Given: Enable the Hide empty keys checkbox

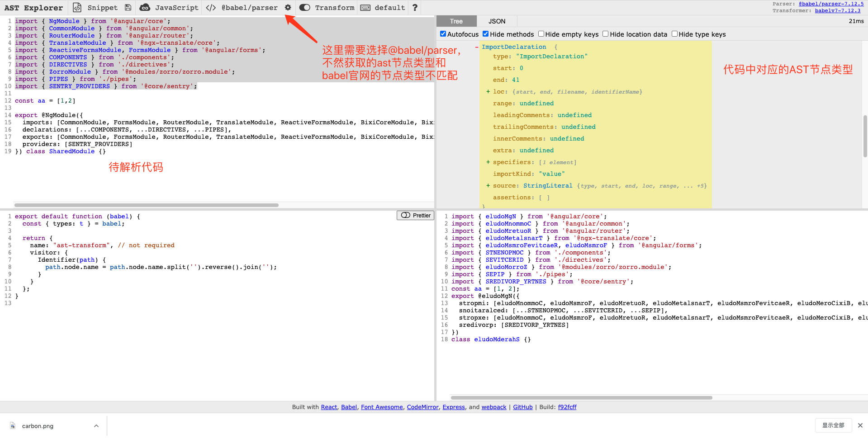Looking at the screenshot, I should tap(541, 34).
